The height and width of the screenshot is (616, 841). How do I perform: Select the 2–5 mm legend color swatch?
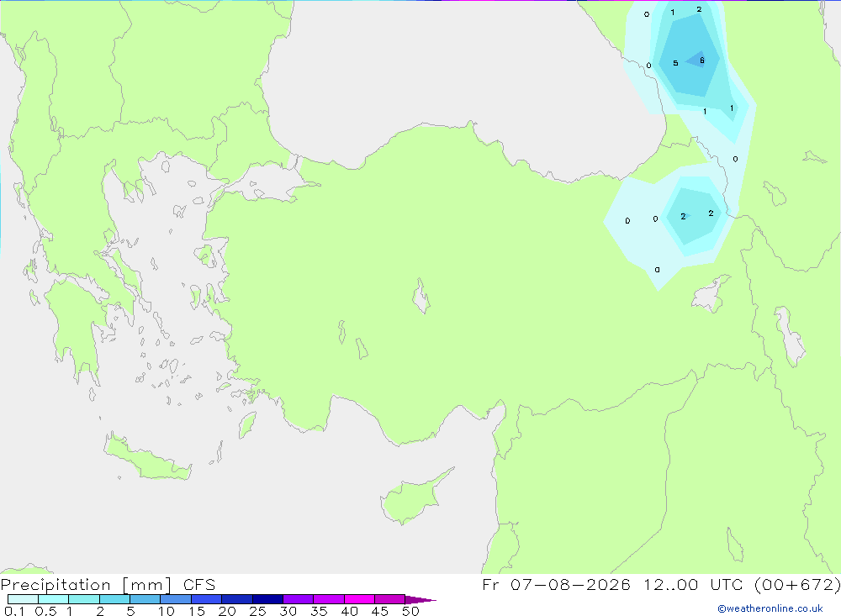pyautogui.click(x=114, y=599)
